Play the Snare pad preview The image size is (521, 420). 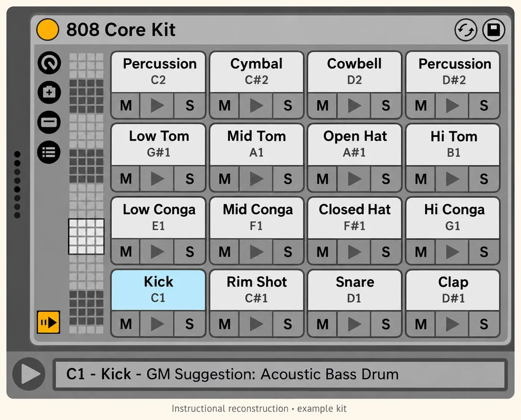(x=354, y=324)
